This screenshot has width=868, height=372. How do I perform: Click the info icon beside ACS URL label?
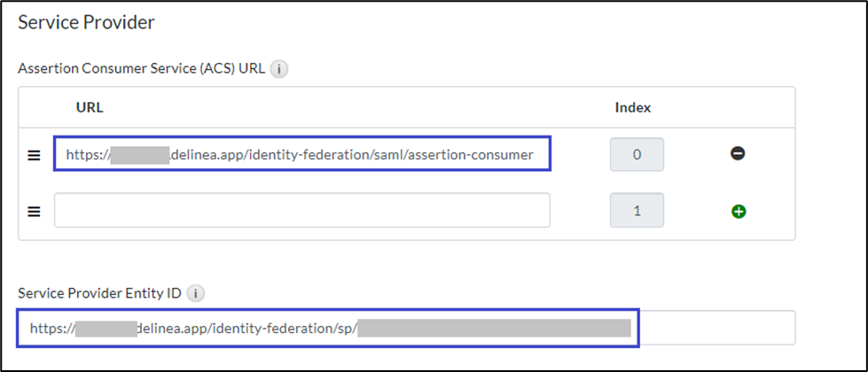click(279, 69)
